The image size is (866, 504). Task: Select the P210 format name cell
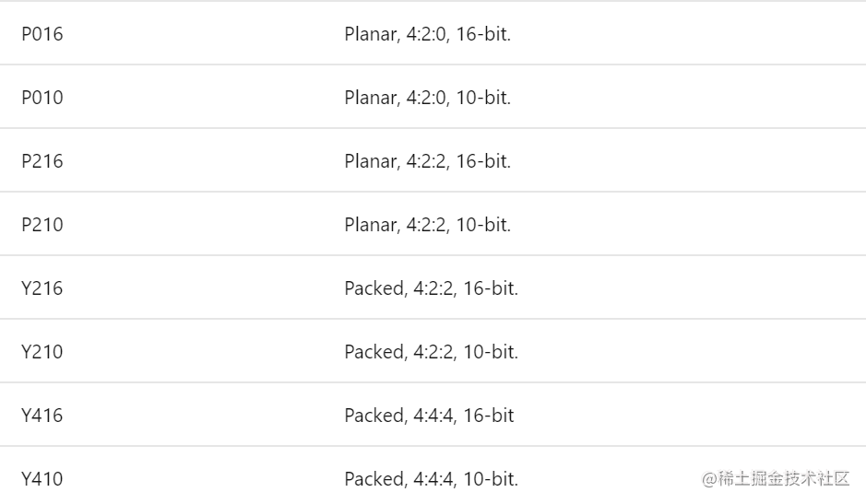tap(42, 225)
